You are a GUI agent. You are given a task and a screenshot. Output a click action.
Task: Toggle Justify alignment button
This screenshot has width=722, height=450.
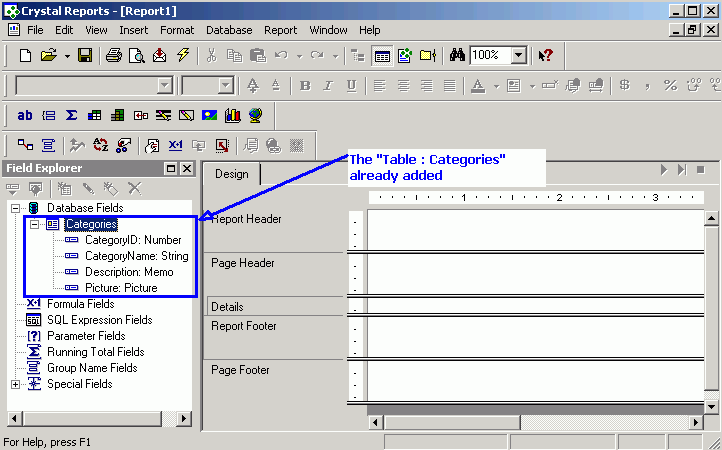pos(449,86)
